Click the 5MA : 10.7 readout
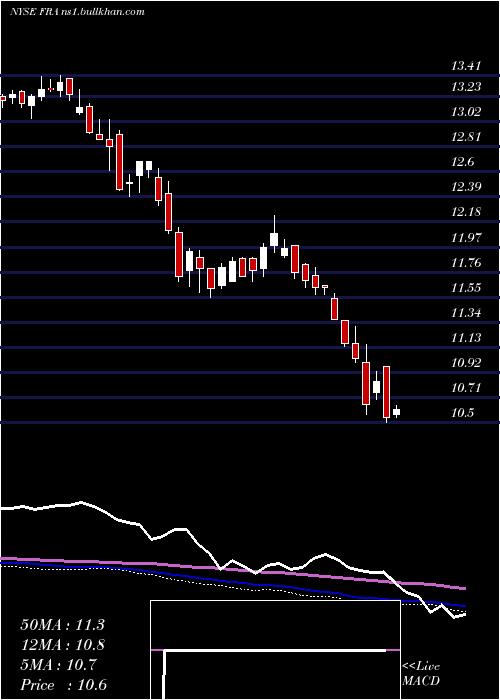 coord(58,665)
